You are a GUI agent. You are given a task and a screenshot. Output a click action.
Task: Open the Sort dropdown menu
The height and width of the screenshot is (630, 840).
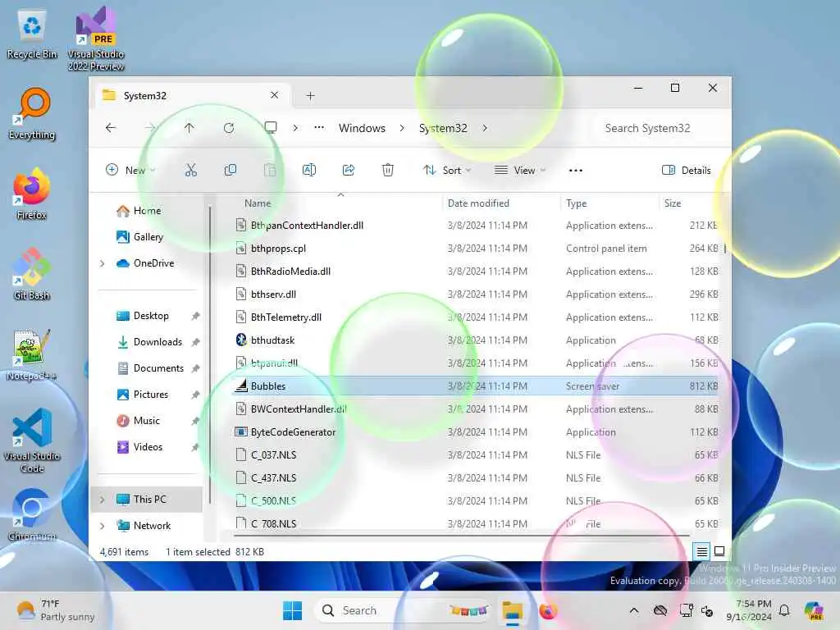[447, 171]
